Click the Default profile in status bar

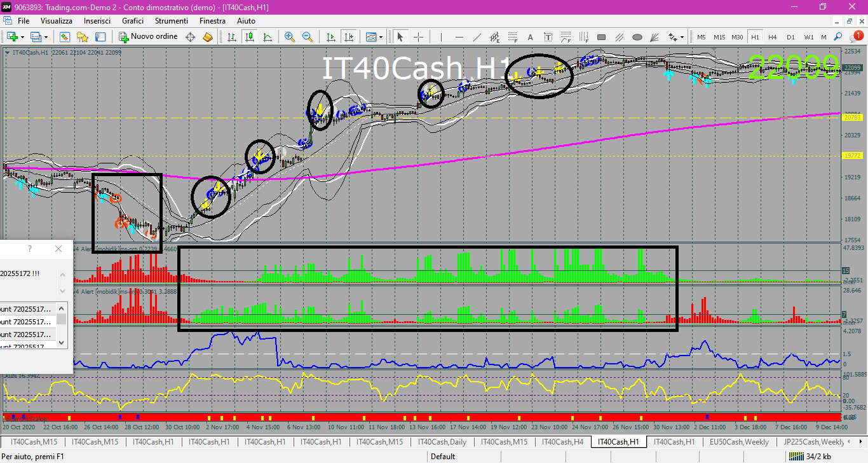pos(443,456)
